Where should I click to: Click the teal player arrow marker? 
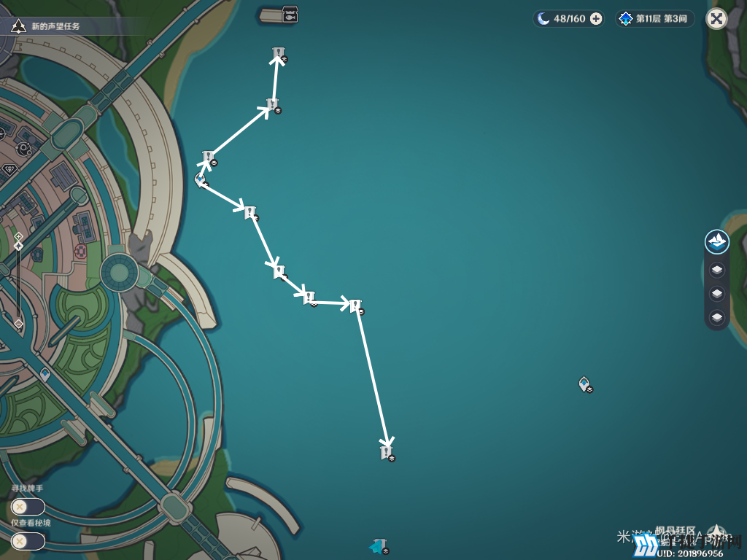pyautogui.click(x=378, y=546)
